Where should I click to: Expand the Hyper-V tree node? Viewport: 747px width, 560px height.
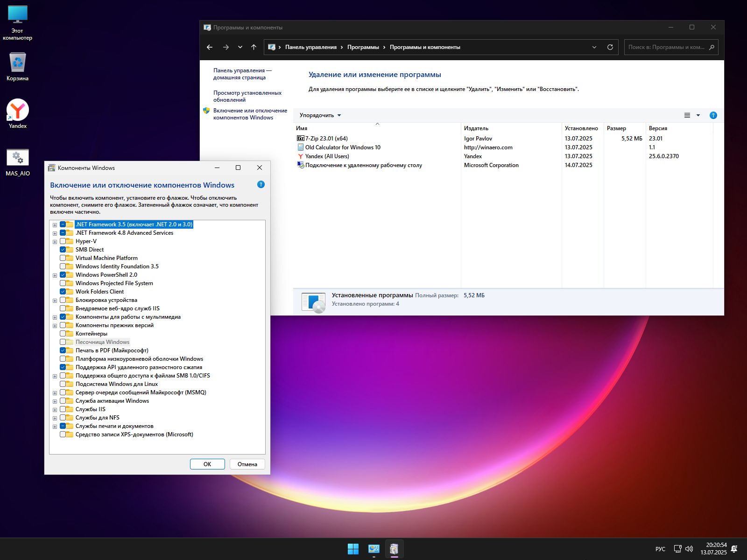55,242
